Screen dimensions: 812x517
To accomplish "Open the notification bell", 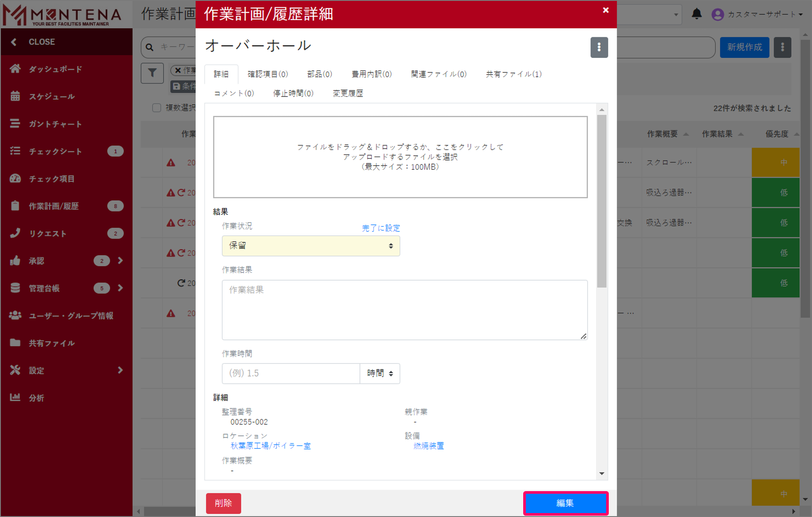I will tap(697, 14).
